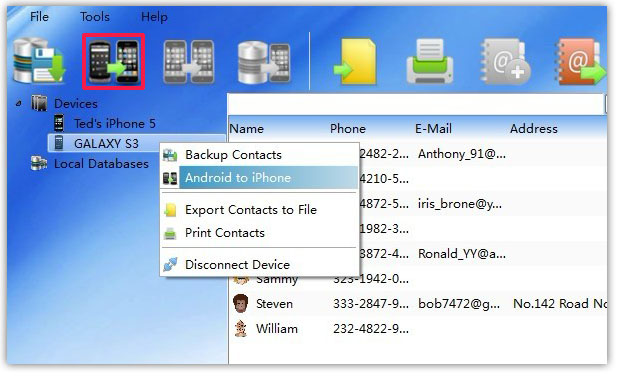Click the Android to iPhone menu icon

(x=170, y=178)
